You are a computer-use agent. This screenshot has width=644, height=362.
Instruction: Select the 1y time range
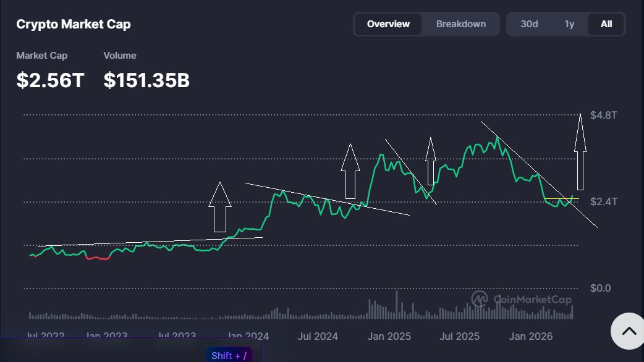[x=569, y=24]
